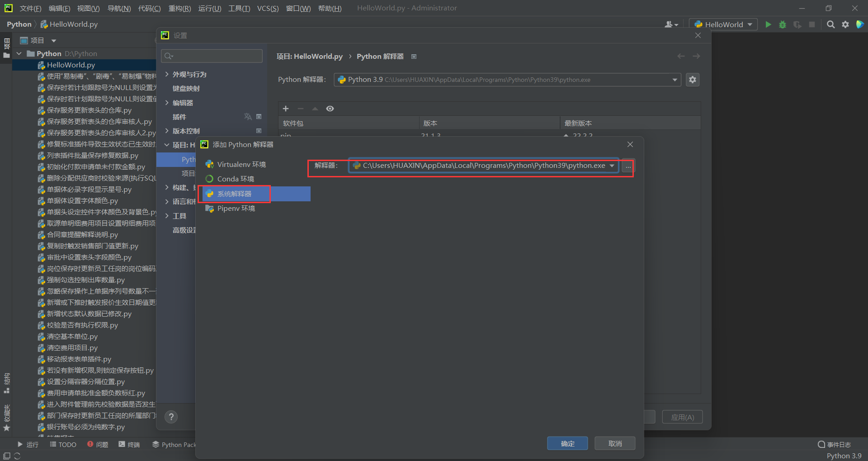
Task: Close the 设置 dialog
Action: pyautogui.click(x=698, y=35)
